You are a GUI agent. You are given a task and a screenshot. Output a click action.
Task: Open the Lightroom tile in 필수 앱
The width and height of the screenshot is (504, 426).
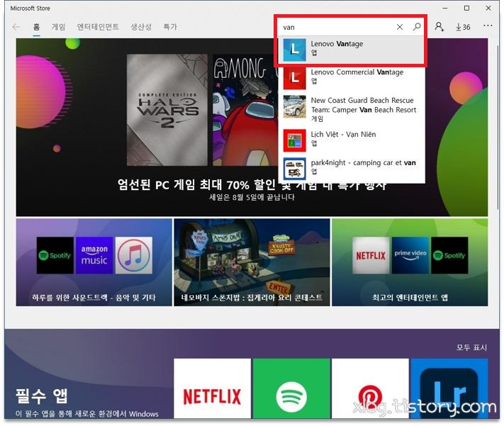[x=449, y=388]
